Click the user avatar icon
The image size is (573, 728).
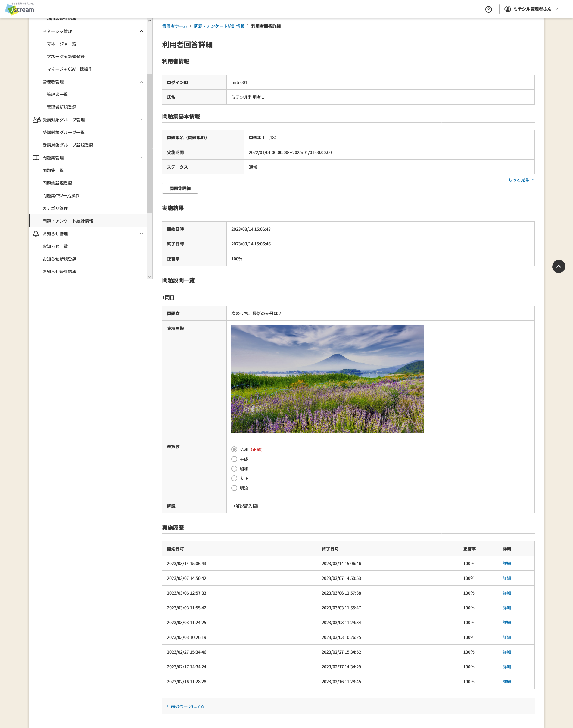click(508, 9)
